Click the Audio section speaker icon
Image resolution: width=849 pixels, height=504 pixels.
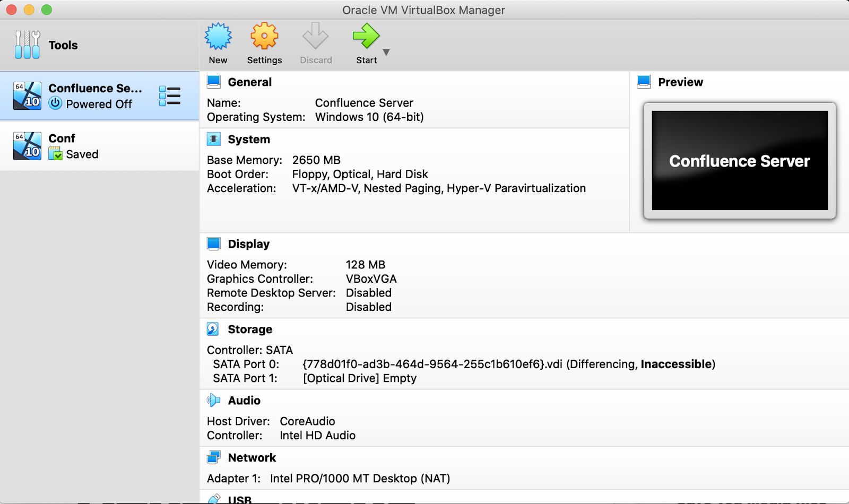tap(213, 400)
